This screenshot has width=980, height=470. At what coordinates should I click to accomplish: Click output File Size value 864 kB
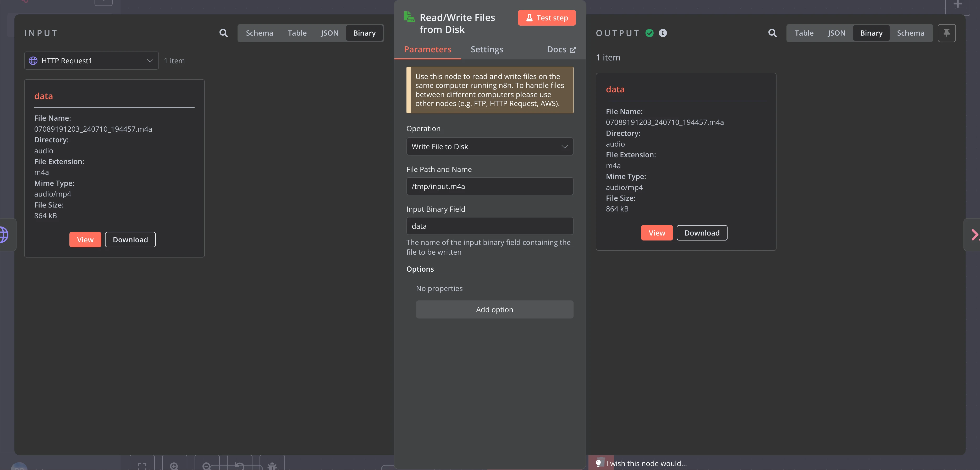pyautogui.click(x=617, y=209)
